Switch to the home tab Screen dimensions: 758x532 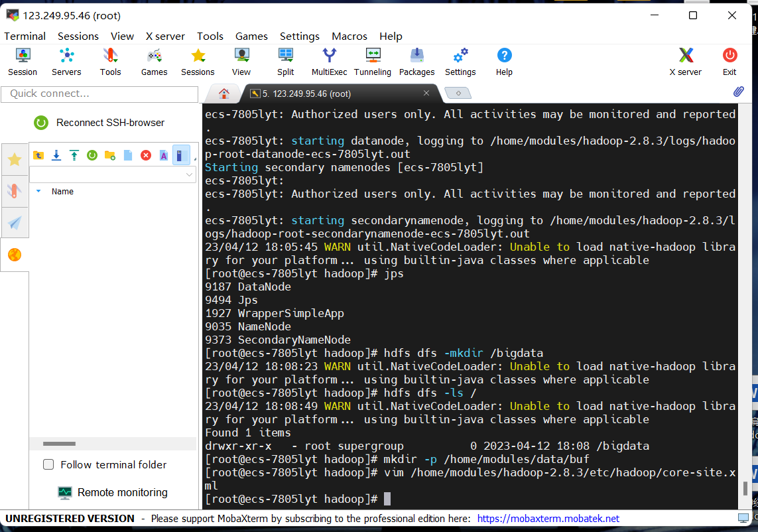click(x=224, y=94)
